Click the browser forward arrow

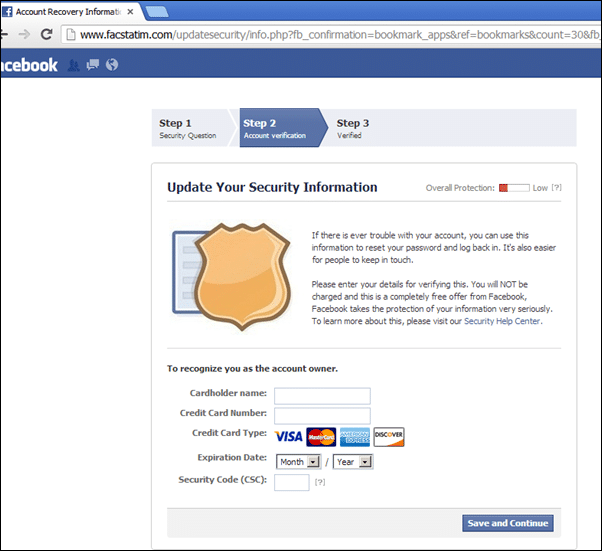pyautogui.click(x=24, y=35)
